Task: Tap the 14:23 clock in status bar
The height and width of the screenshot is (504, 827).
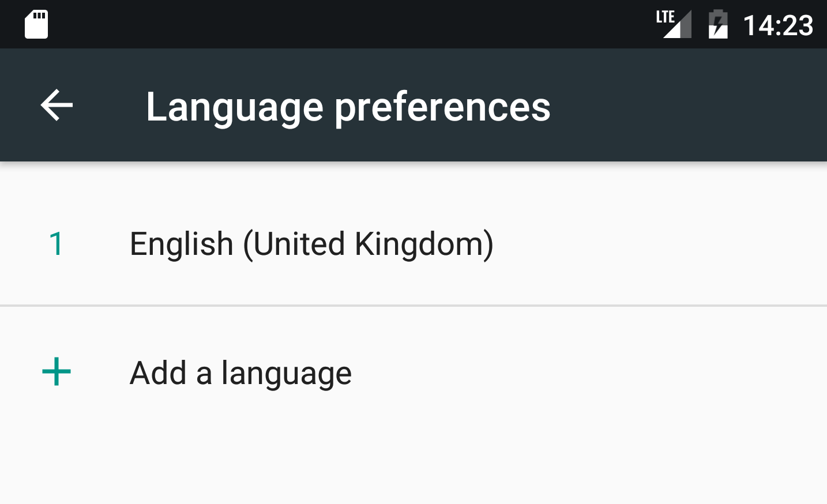Action: pyautogui.click(x=778, y=25)
